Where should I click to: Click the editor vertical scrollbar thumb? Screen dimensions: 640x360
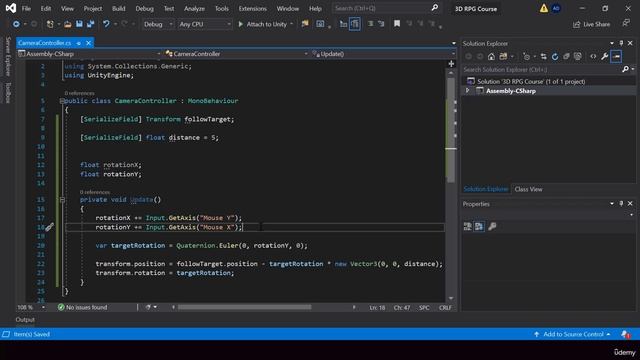pos(451,129)
